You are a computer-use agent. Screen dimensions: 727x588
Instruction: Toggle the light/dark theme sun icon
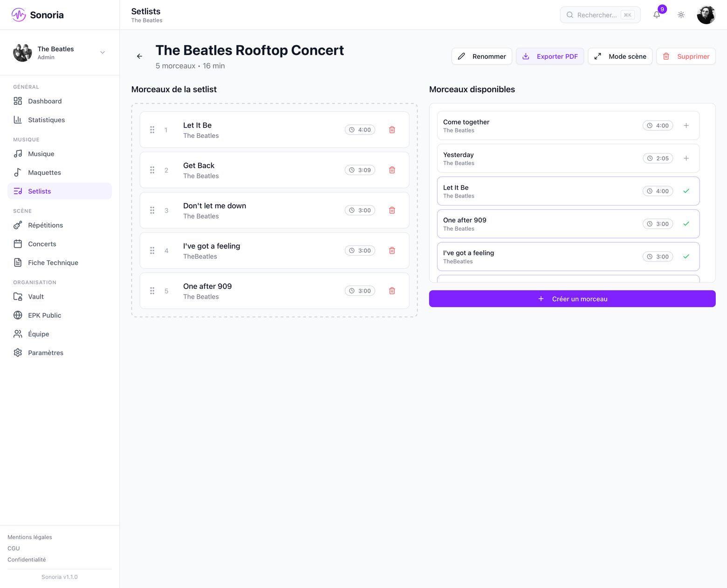pos(681,15)
